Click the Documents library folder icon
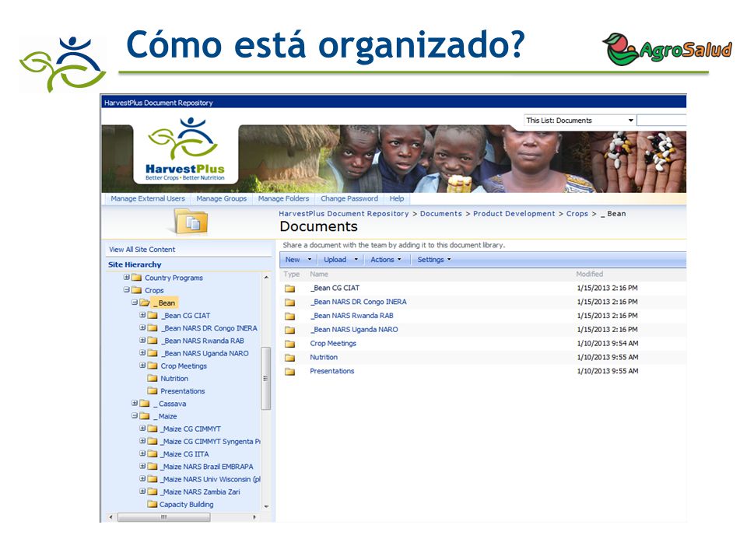The image size is (747, 560). click(191, 222)
